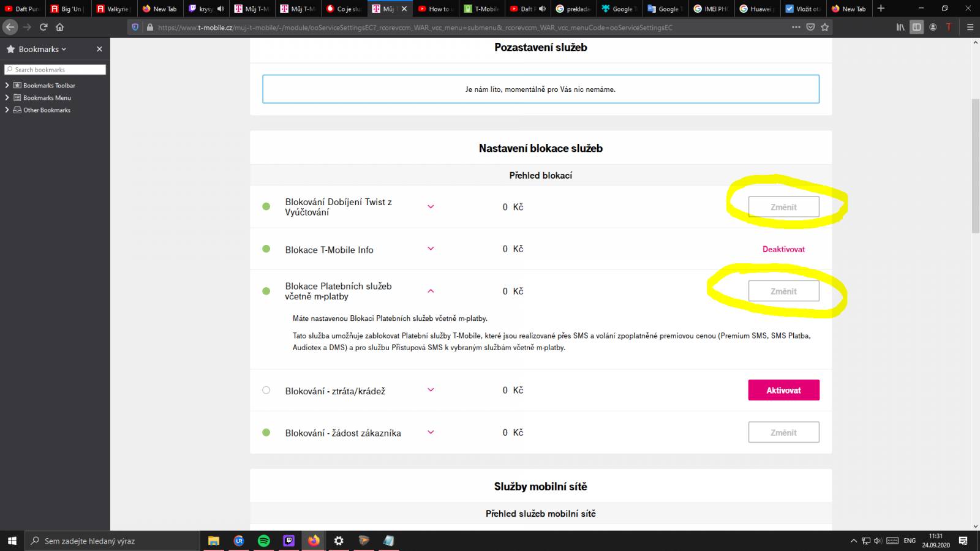Open Windows Settings gear in taskbar
Viewport: 980px width, 551px height.
(339, 541)
